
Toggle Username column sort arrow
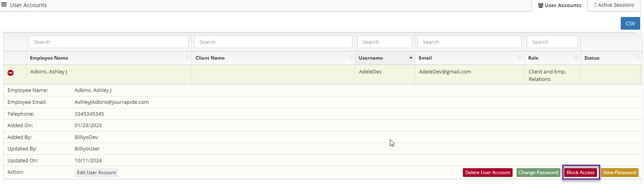pyautogui.click(x=411, y=58)
